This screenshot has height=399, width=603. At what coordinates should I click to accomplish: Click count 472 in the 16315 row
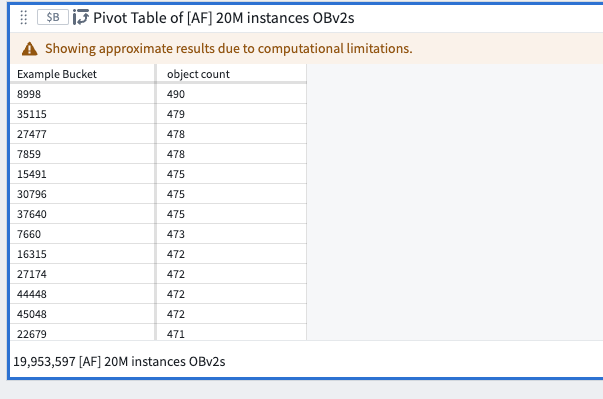232,254
